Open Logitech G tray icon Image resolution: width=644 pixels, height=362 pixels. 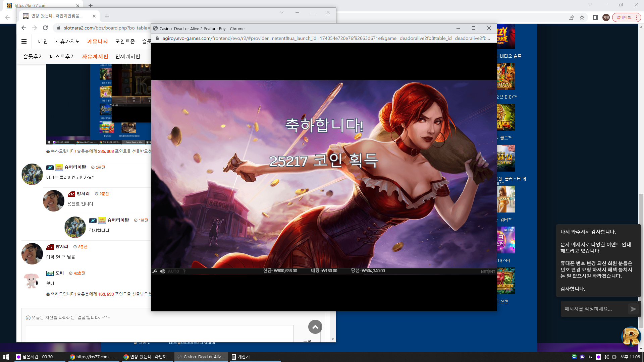pos(590,357)
